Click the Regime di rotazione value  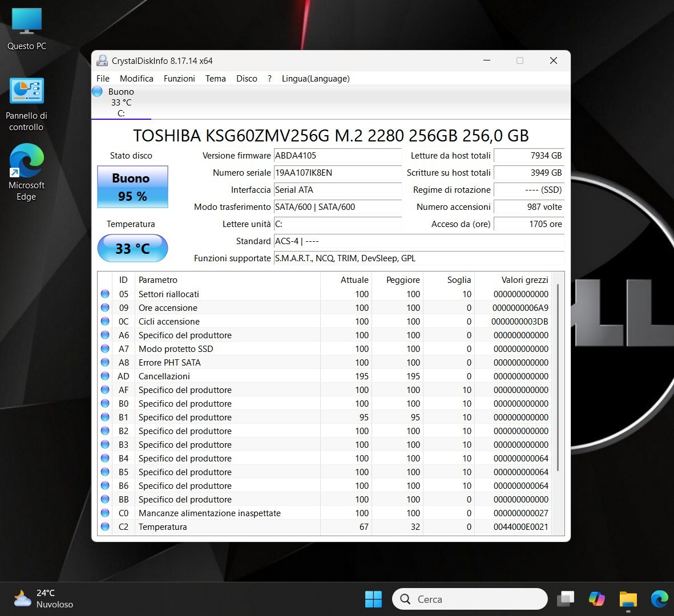coord(528,190)
